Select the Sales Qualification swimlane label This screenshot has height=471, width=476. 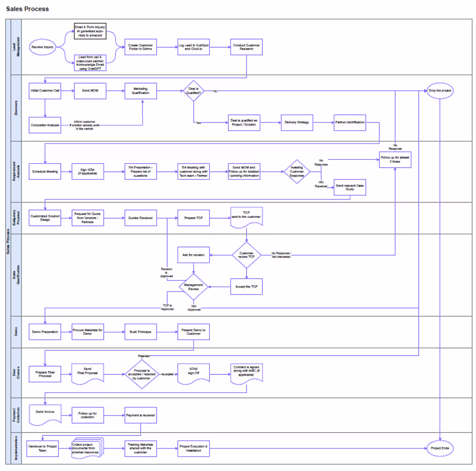tap(16, 275)
